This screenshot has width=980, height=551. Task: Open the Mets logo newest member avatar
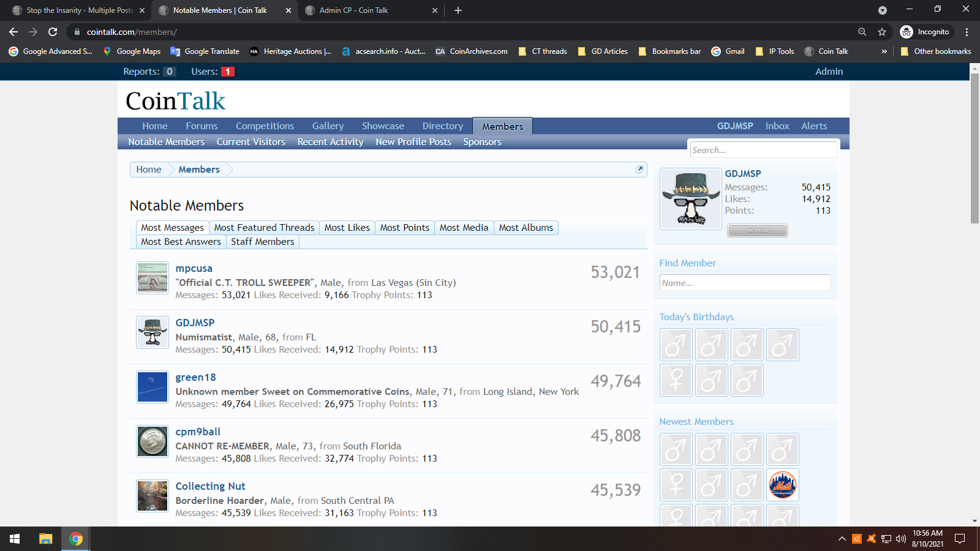click(x=782, y=485)
